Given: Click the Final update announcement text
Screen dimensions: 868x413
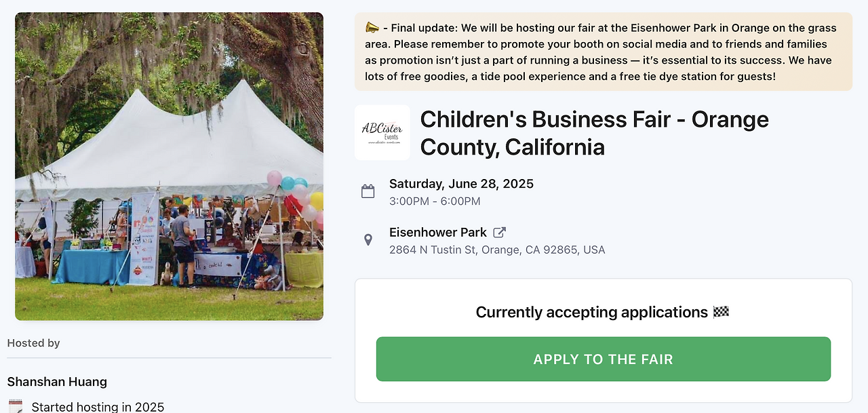Looking at the screenshot, I should tap(604, 52).
